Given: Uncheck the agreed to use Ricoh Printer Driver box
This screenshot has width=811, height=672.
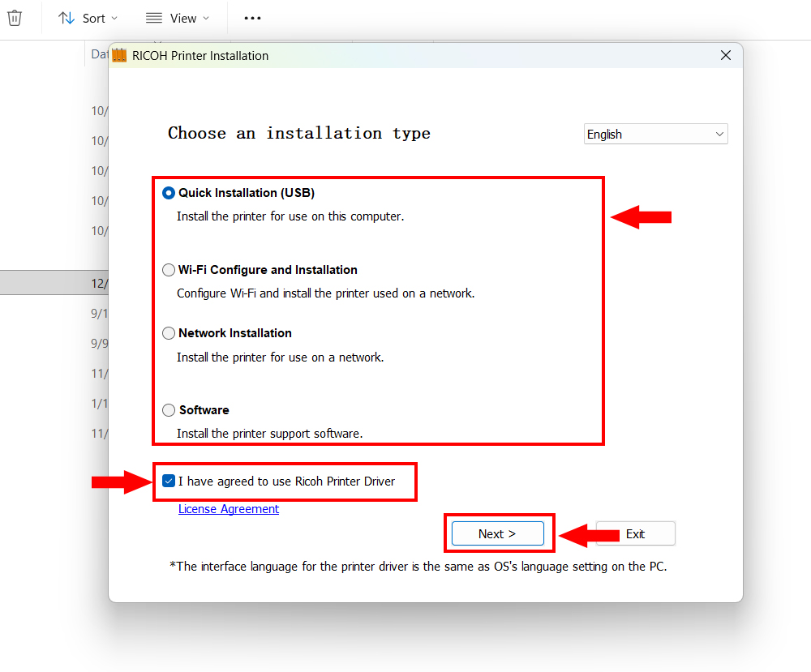Looking at the screenshot, I should pos(169,482).
